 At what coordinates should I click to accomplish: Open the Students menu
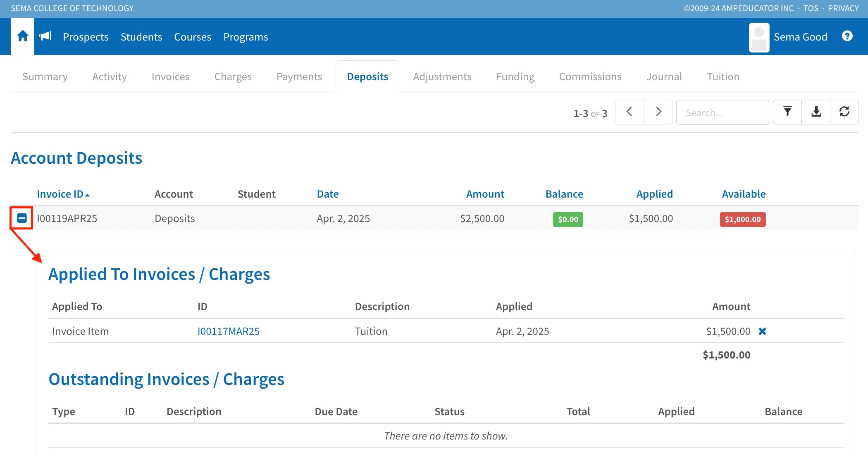141,37
